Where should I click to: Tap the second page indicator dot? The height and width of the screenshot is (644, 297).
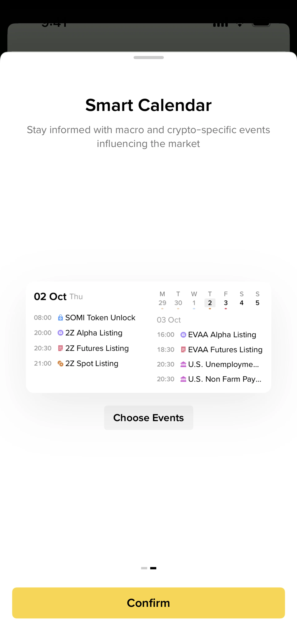(x=153, y=568)
